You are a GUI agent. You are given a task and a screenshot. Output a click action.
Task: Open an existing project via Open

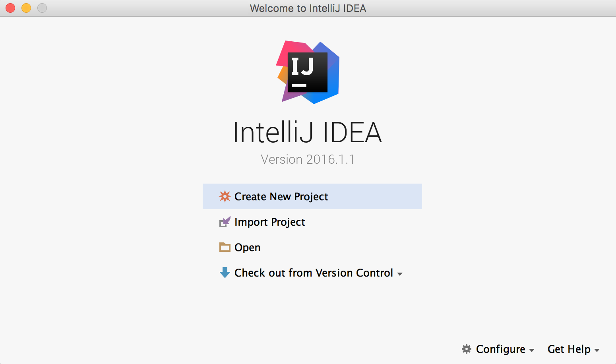(x=247, y=247)
